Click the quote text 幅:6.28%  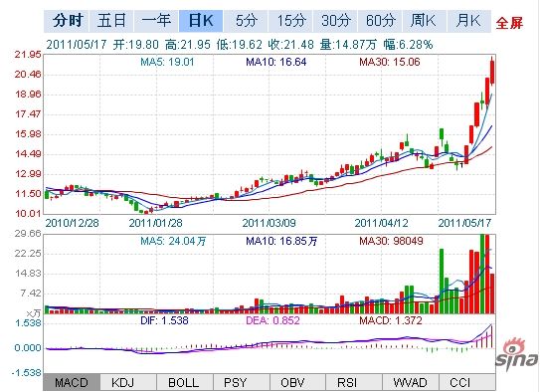408,45
